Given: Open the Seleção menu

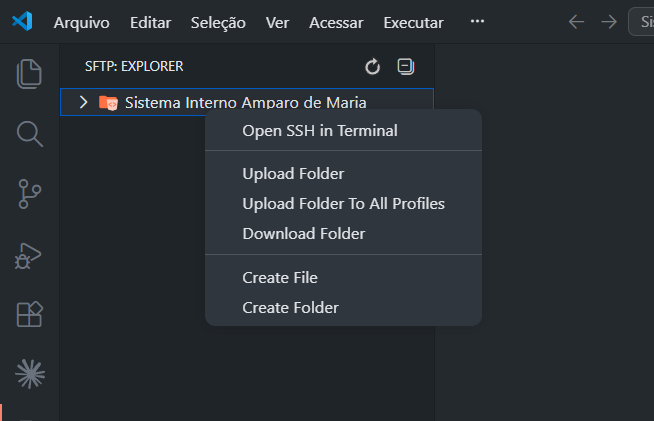Looking at the screenshot, I should tap(218, 23).
